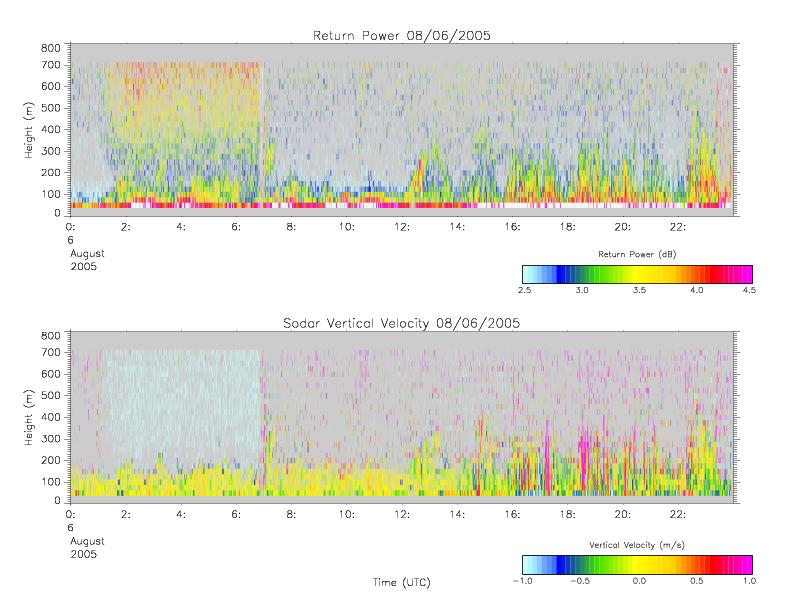This screenshot has height=611, width=791.
Task: Click the Vertical Velocity plot area
Action: point(402,417)
